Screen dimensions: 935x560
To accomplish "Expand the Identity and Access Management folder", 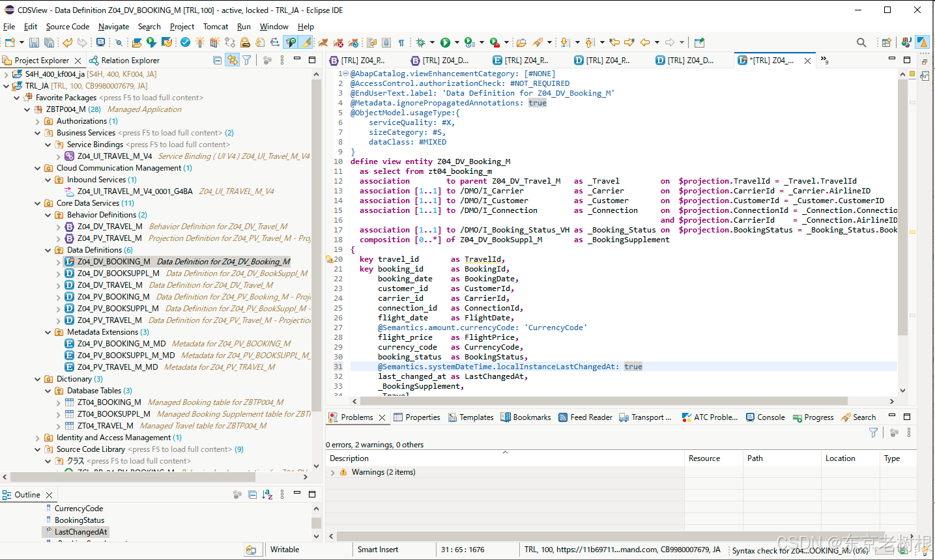I will tap(38, 438).
